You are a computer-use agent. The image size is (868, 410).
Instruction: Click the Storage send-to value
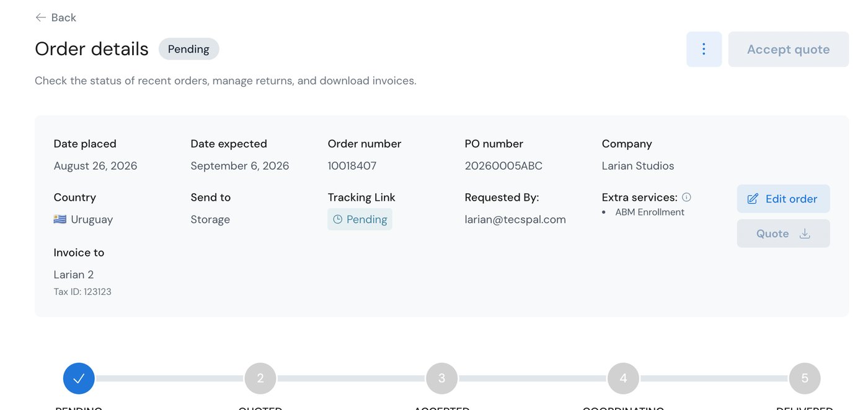click(x=210, y=219)
